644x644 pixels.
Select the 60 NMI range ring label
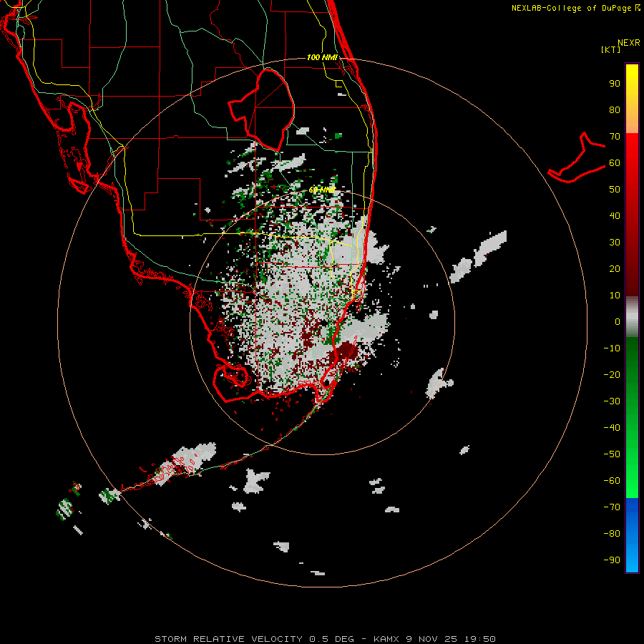coord(322,190)
